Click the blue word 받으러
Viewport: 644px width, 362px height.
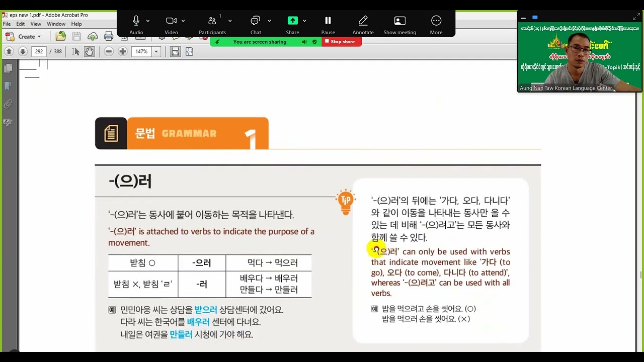[x=206, y=310]
